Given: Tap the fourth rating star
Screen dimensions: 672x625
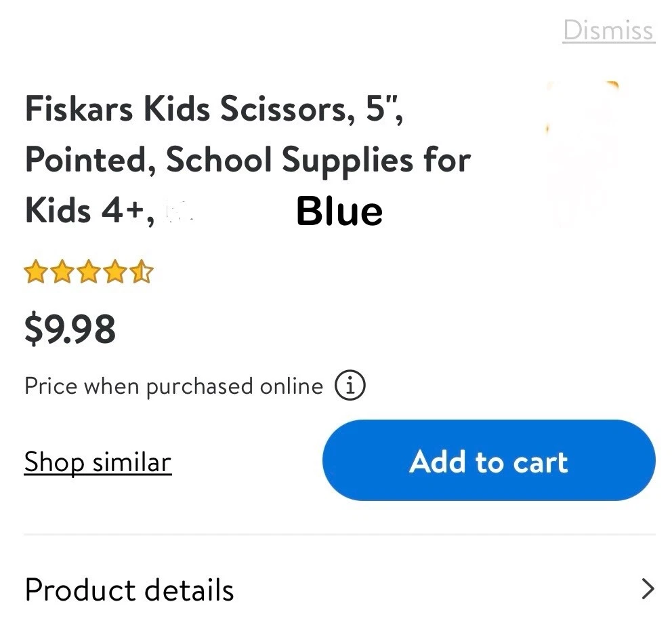Looking at the screenshot, I should pos(115,273).
